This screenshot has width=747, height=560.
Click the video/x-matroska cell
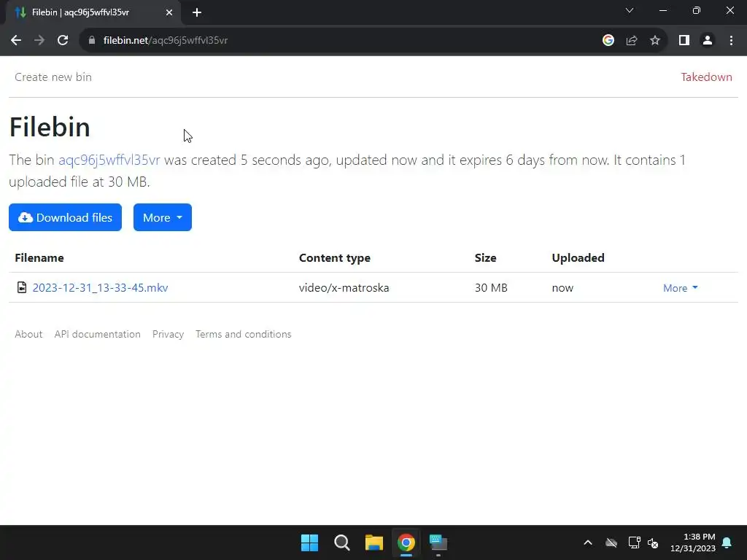(x=344, y=287)
